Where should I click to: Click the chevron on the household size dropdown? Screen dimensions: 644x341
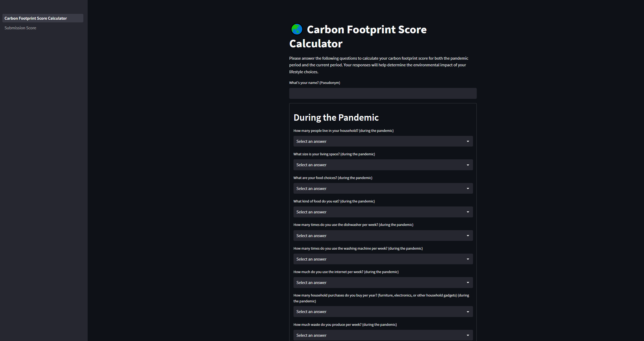(x=468, y=141)
